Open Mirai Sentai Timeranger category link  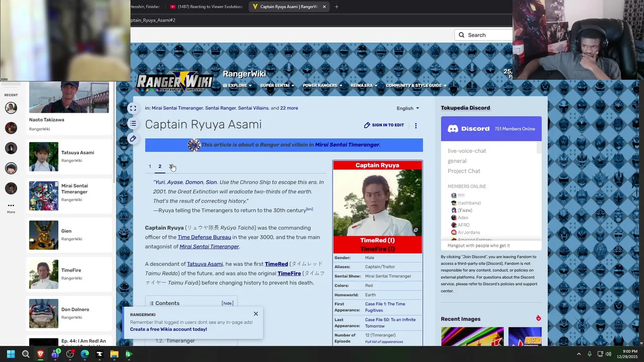(x=177, y=108)
